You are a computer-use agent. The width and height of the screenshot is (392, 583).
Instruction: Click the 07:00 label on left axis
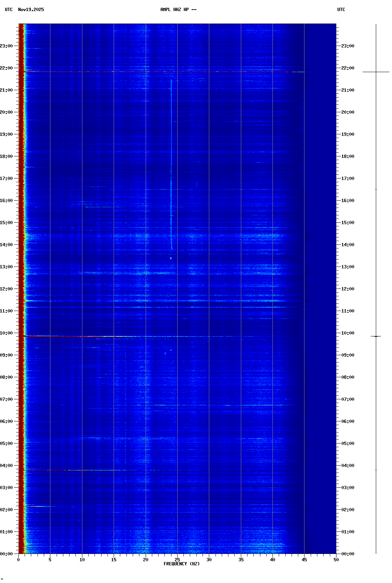7,399
